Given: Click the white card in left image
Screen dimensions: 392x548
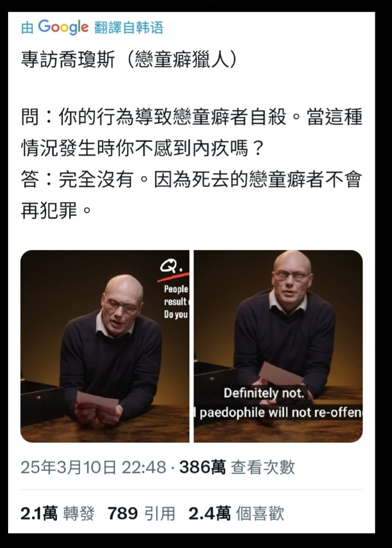Looking at the screenshot, I should point(98,400).
